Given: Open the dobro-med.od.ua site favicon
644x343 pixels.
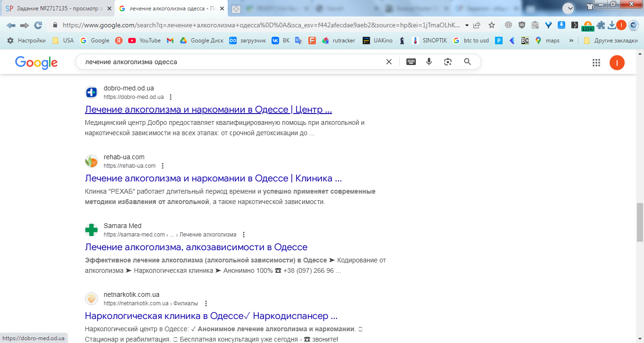Looking at the screenshot, I should 91,92.
